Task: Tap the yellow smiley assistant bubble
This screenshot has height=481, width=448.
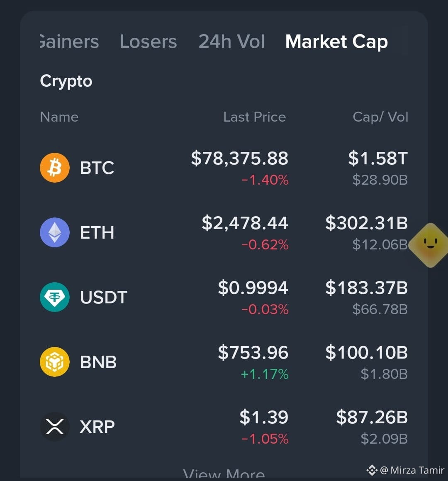Action: (x=430, y=244)
